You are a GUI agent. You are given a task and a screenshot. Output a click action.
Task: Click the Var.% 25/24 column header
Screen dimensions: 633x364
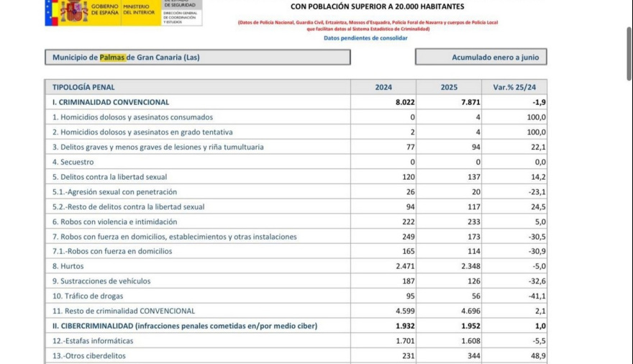[514, 87]
